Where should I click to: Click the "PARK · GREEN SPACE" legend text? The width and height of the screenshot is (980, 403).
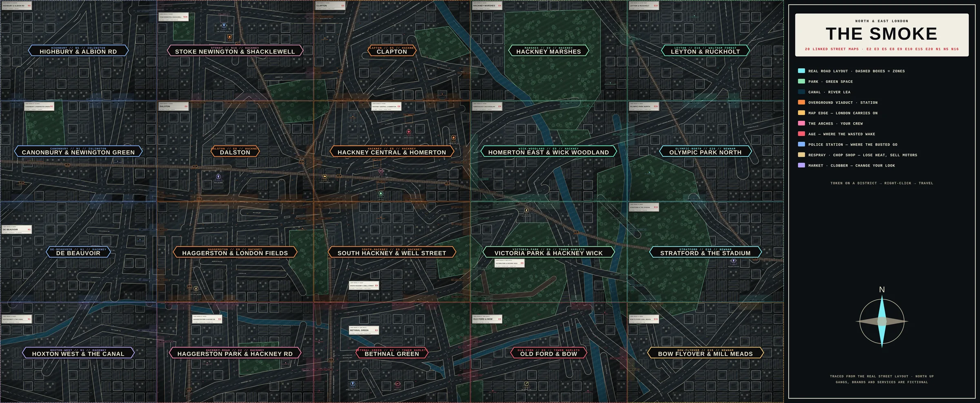(831, 82)
